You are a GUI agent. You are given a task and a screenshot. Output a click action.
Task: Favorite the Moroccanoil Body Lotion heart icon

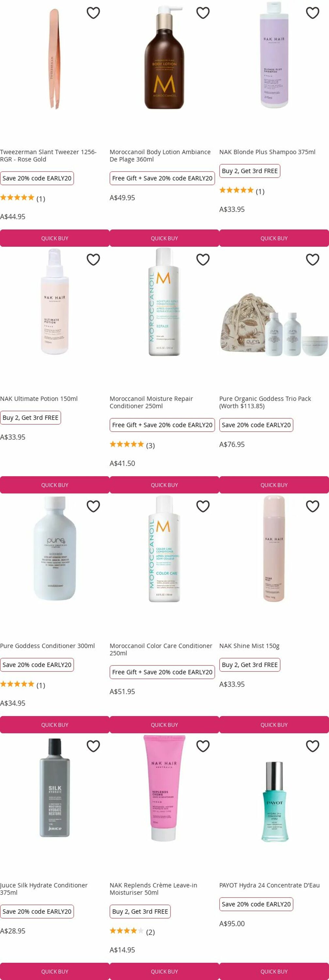pyautogui.click(x=203, y=13)
